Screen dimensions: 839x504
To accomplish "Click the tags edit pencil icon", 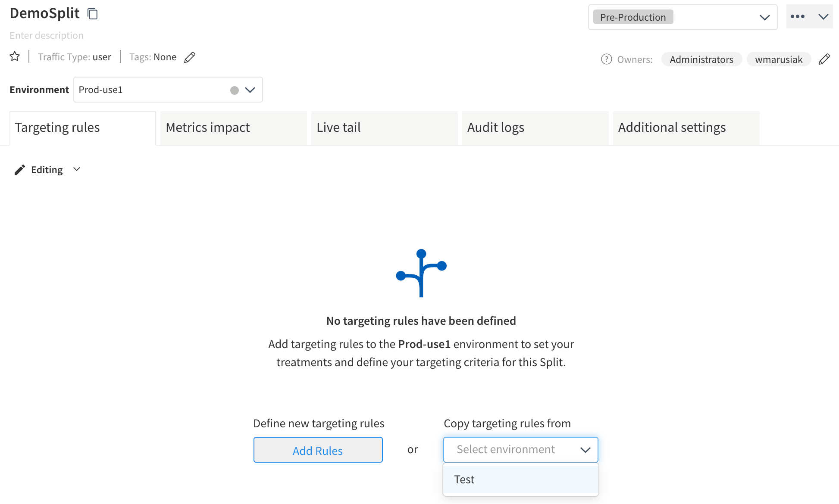I will (x=190, y=57).
